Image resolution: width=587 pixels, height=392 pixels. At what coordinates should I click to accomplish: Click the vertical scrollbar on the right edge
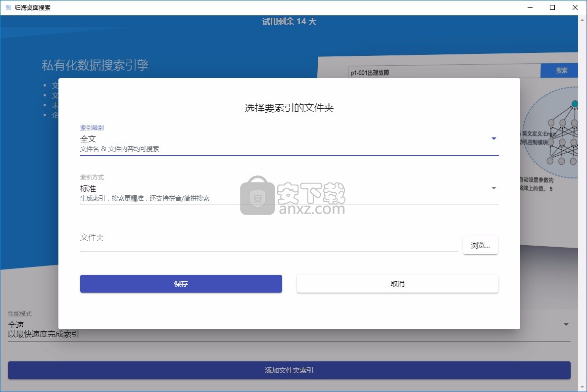click(x=582, y=198)
